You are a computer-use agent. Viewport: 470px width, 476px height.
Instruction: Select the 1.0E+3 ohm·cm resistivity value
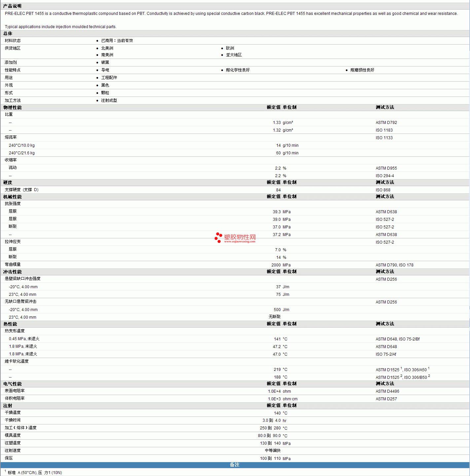[x=283, y=399]
